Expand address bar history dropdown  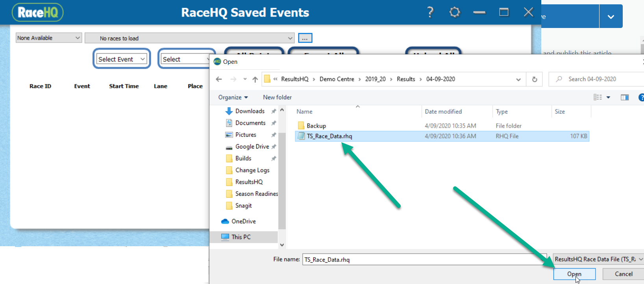click(518, 79)
